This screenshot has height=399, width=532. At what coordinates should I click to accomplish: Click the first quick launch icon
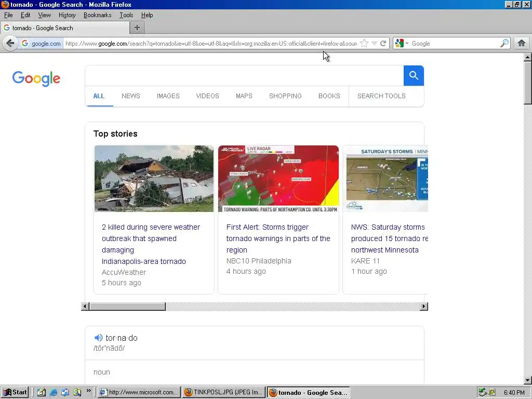coord(42,392)
